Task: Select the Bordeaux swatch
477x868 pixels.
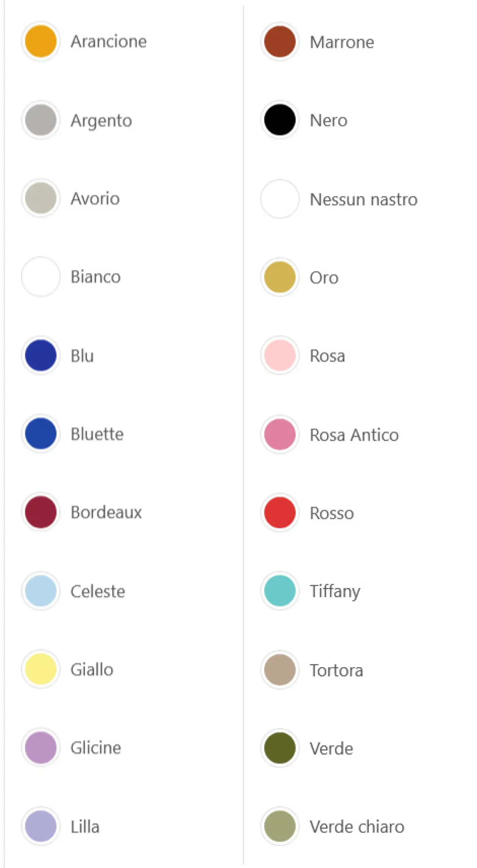Action: [41, 512]
